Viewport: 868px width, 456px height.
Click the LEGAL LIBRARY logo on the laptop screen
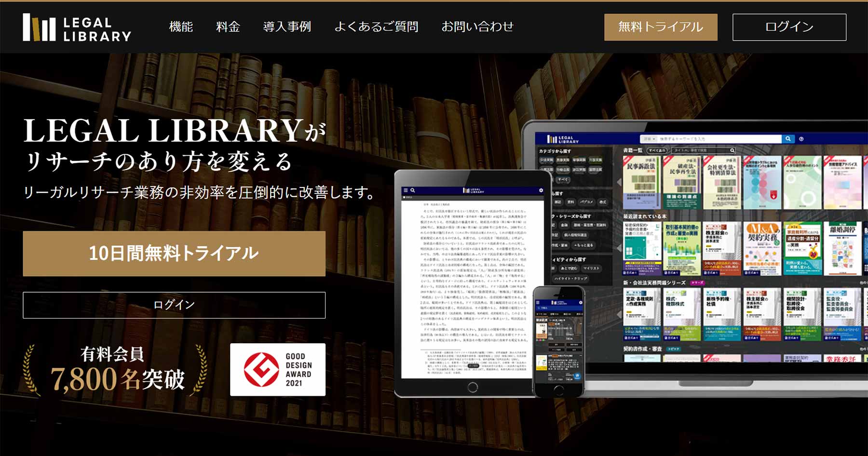tap(563, 139)
